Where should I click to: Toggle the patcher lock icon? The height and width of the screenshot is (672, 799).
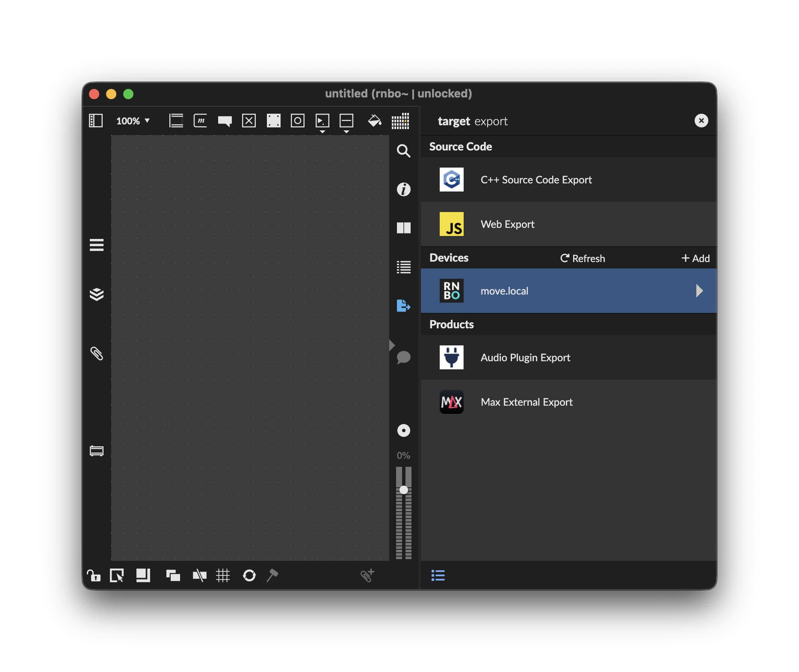click(x=94, y=575)
